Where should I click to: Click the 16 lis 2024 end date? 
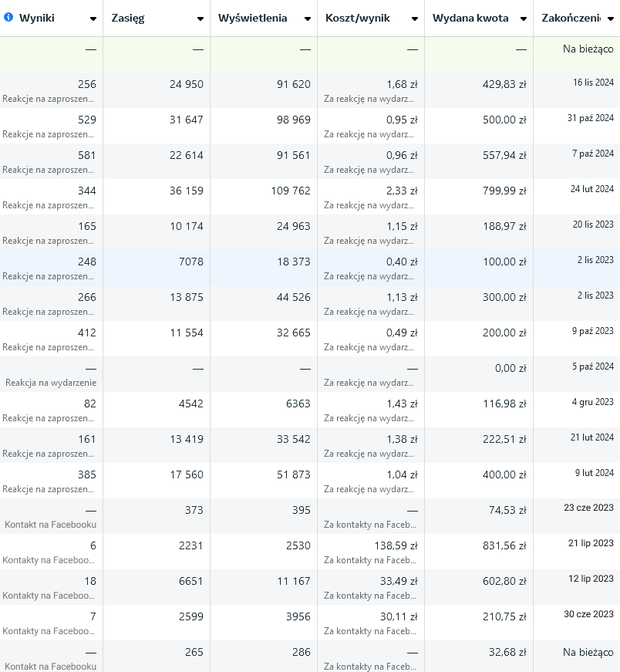[593, 83]
